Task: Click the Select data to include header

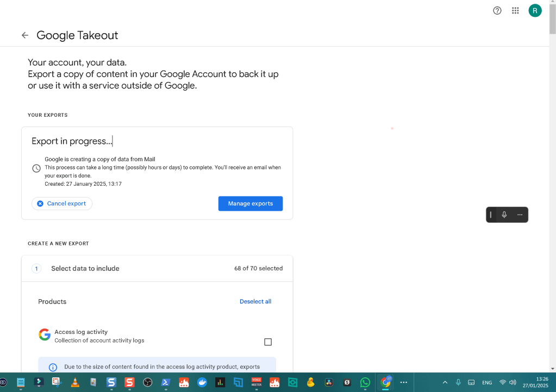Action: pyautogui.click(x=85, y=268)
